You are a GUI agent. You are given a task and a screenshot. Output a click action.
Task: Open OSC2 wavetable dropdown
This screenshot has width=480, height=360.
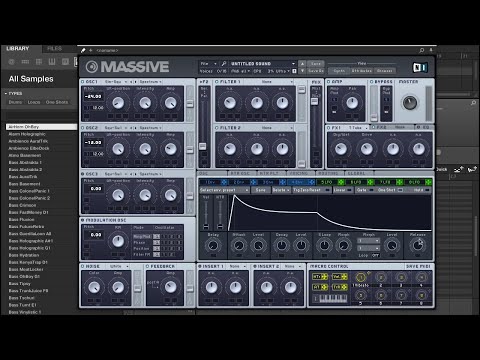(x=116, y=128)
